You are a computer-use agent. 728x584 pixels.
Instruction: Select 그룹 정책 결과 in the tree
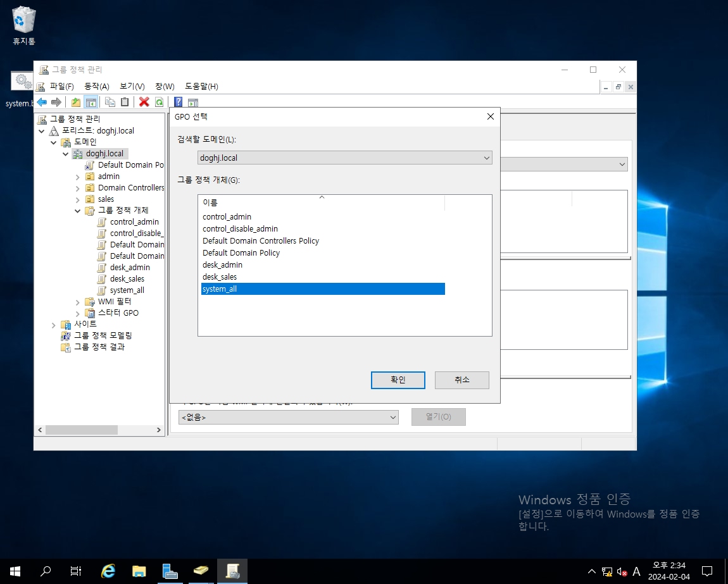pyautogui.click(x=99, y=347)
